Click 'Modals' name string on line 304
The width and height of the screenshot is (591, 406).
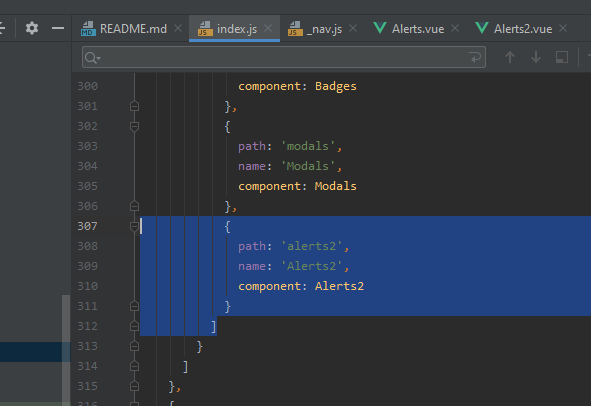[308, 166]
